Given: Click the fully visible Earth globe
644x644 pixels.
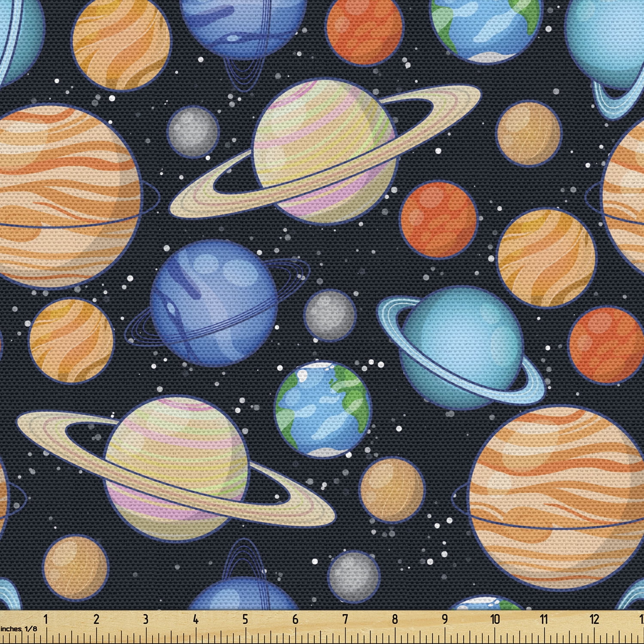Looking at the screenshot, I should [323, 410].
